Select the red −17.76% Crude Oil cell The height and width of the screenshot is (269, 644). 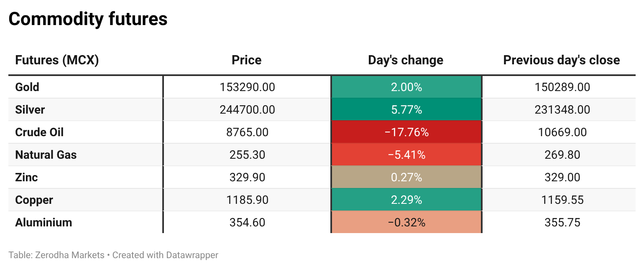click(x=406, y=132)
